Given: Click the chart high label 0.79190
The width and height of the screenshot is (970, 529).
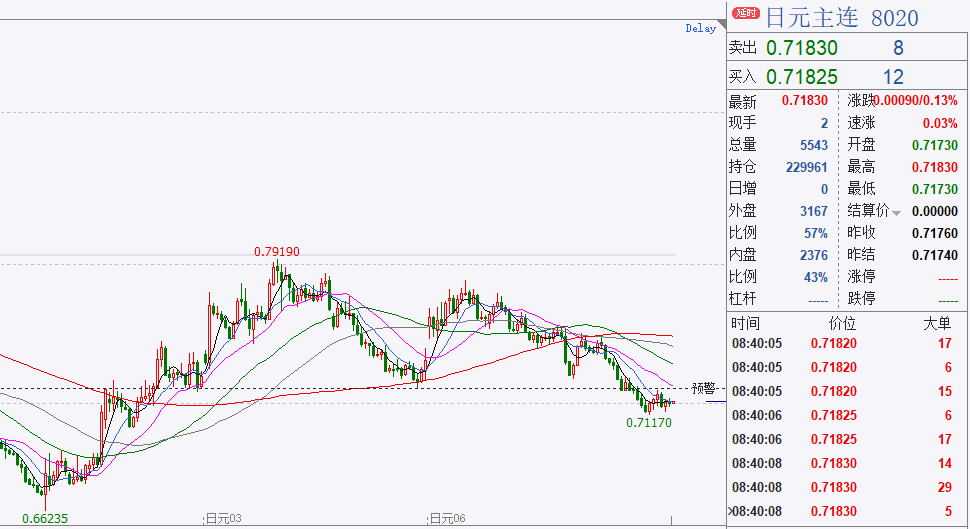Looking at the screenshot, I should [x=277, y=252].
